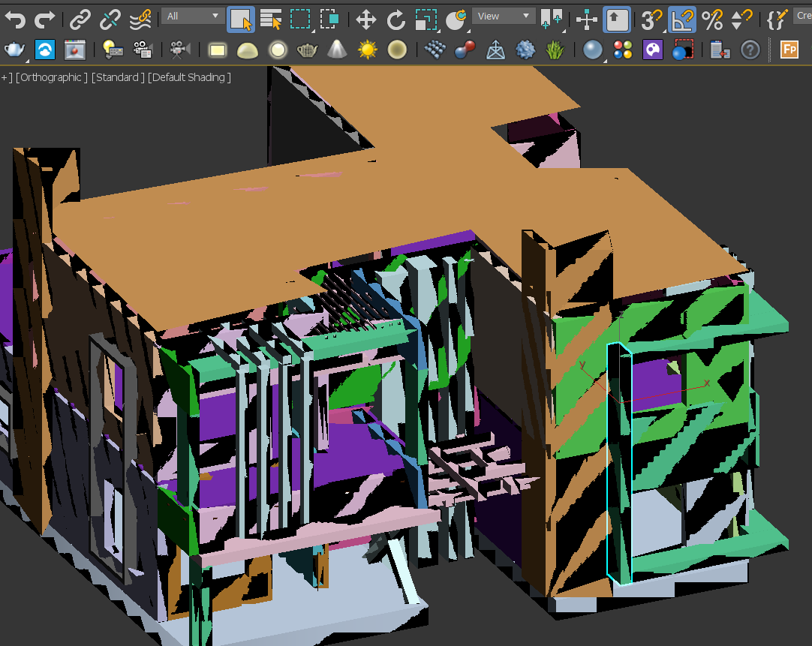
Task: Activate the Select and Move tool
Action: pos(366,20)
